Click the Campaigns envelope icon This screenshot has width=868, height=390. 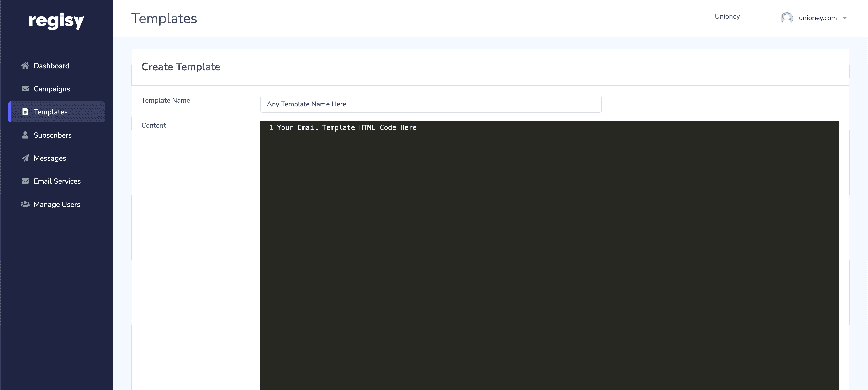(x=25, y=89)
